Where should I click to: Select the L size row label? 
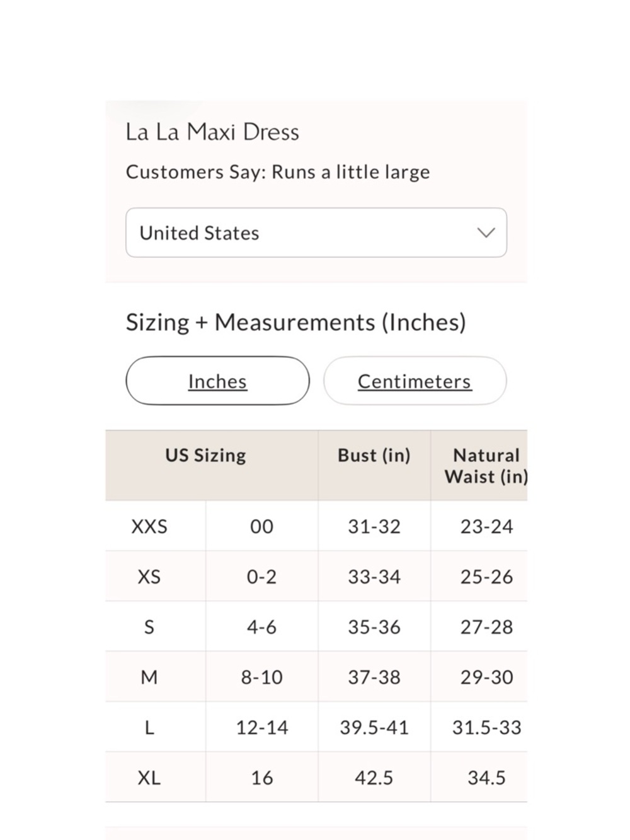(x=149, y=728)
